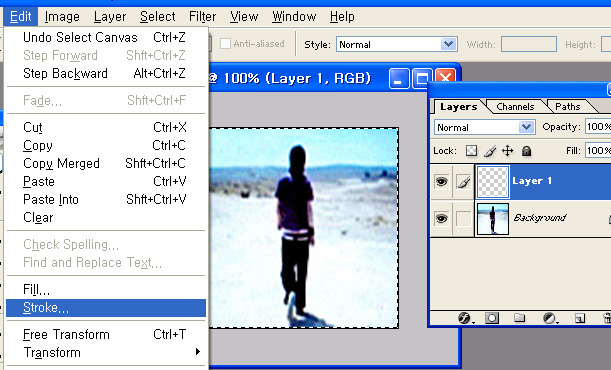This screenshot has width=611, height=370.
Task: Toggle link box on Background layer
Action: pyautogui.click(x=463, y=218)
